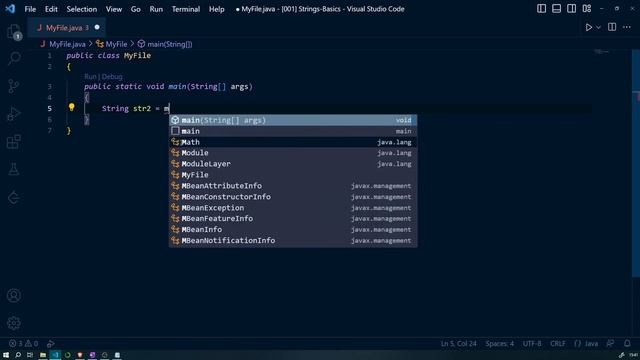Open the View menu

click(114, 9)
